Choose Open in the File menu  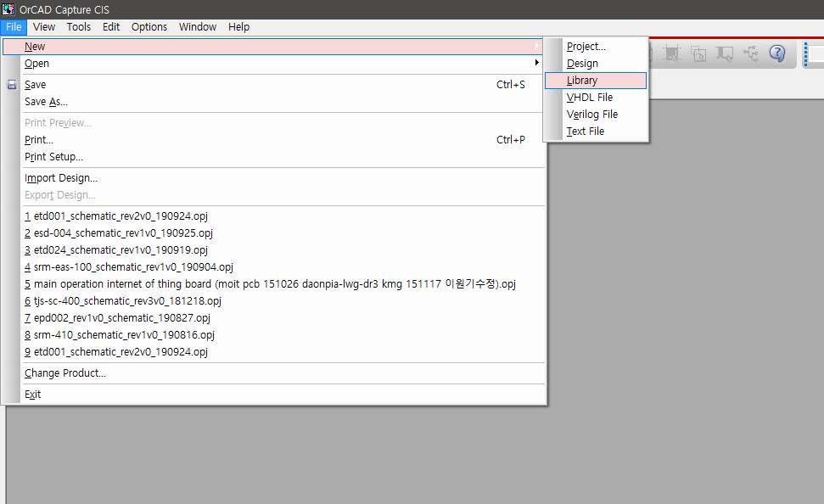(x=273, y=63)
